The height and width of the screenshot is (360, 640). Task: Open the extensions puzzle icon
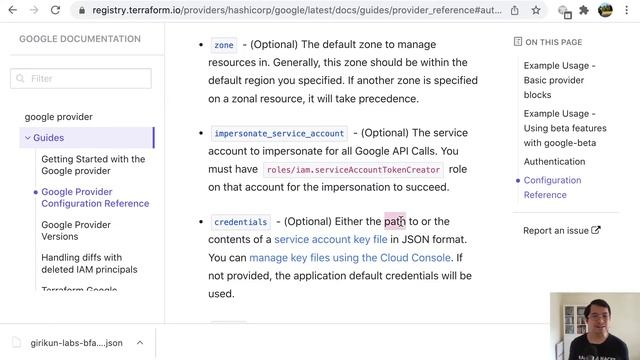point(584,10)
